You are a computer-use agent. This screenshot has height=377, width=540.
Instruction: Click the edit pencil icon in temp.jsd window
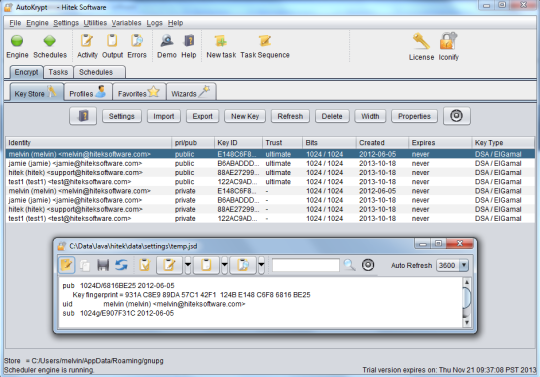tap(66, 265)
